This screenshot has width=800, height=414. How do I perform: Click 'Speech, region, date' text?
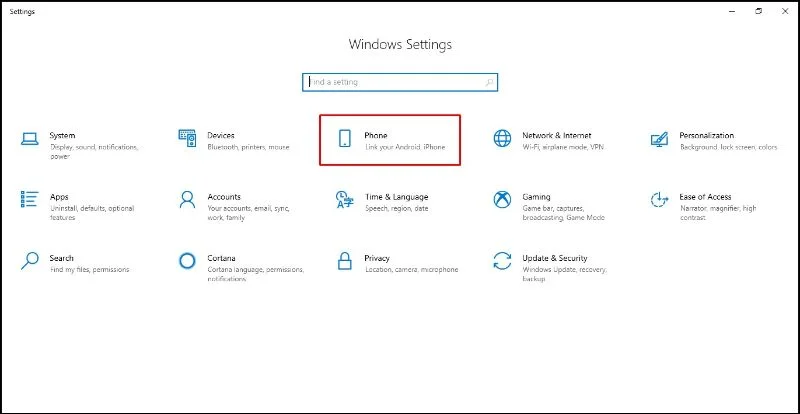pos(396,208)
